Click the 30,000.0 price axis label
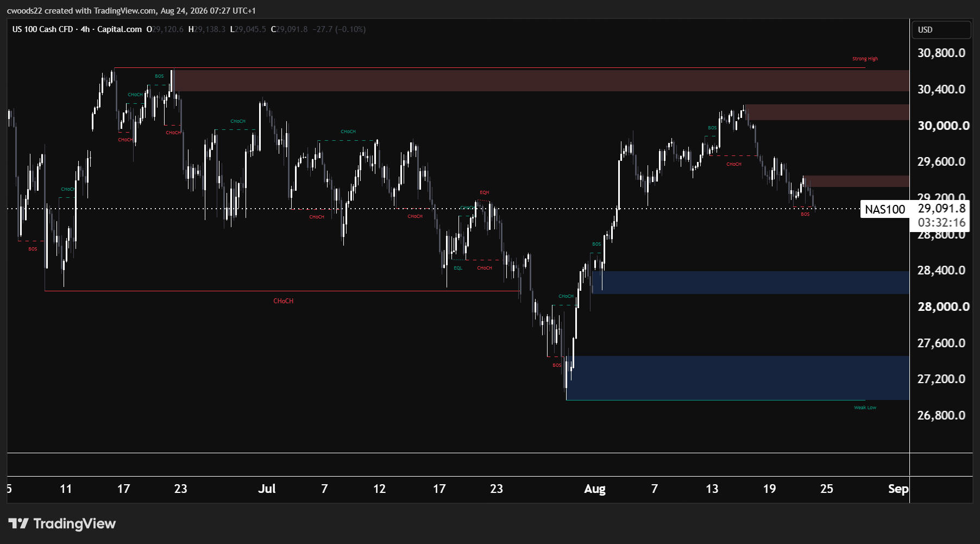 [943, 126]
